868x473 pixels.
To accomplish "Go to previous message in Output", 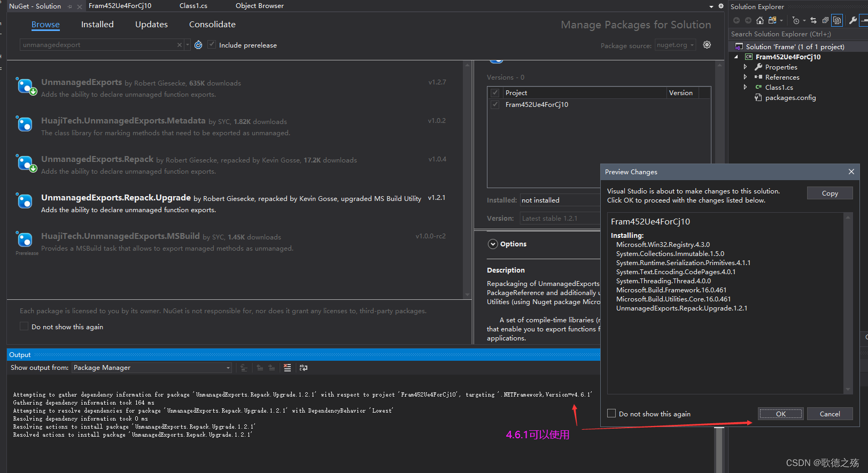I will pos(260,368).
